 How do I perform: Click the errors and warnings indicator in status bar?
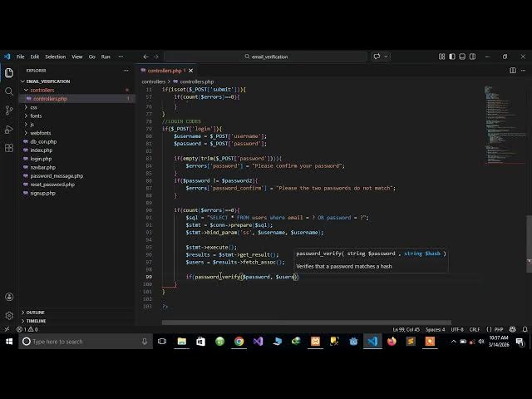(x=27, y=329)
